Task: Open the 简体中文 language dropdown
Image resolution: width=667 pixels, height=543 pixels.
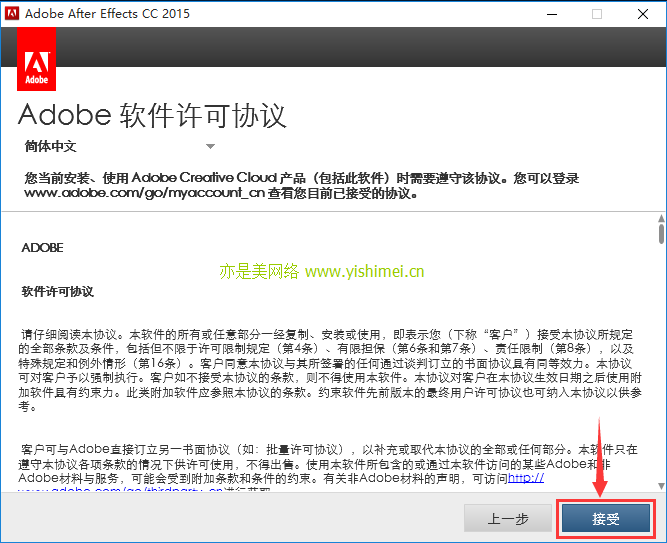Action: tap(120, 146)
